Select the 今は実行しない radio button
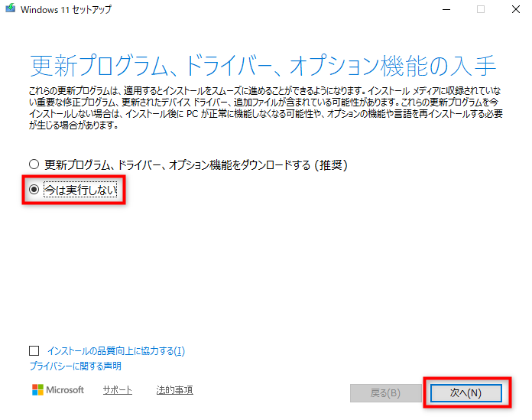This screenshot has height=420, width=532. (x=33, y=190)
